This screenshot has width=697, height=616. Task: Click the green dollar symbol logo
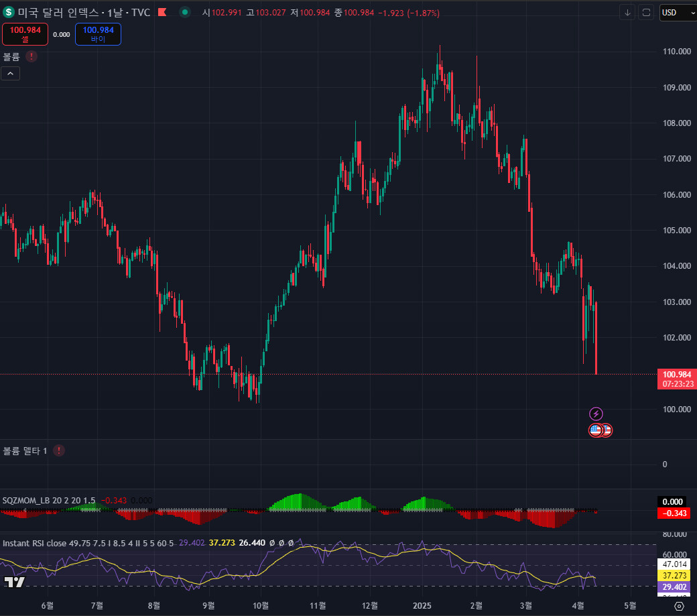pos(9,12)
